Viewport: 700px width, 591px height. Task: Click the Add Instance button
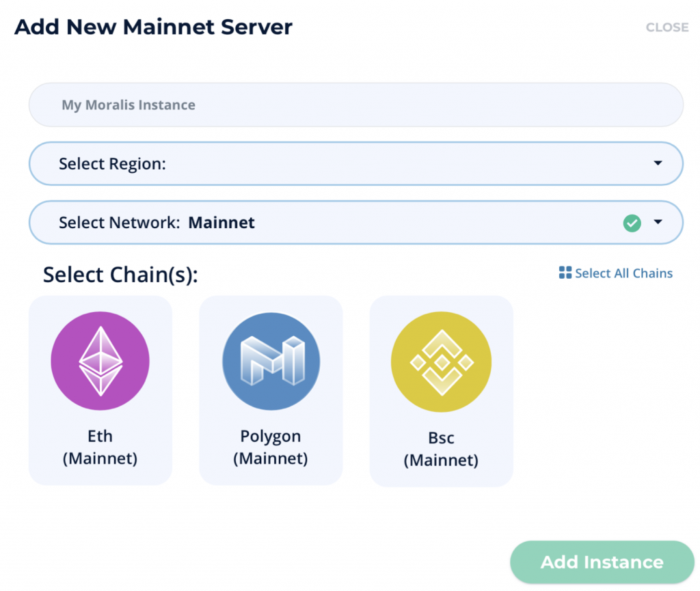(602, 562)
